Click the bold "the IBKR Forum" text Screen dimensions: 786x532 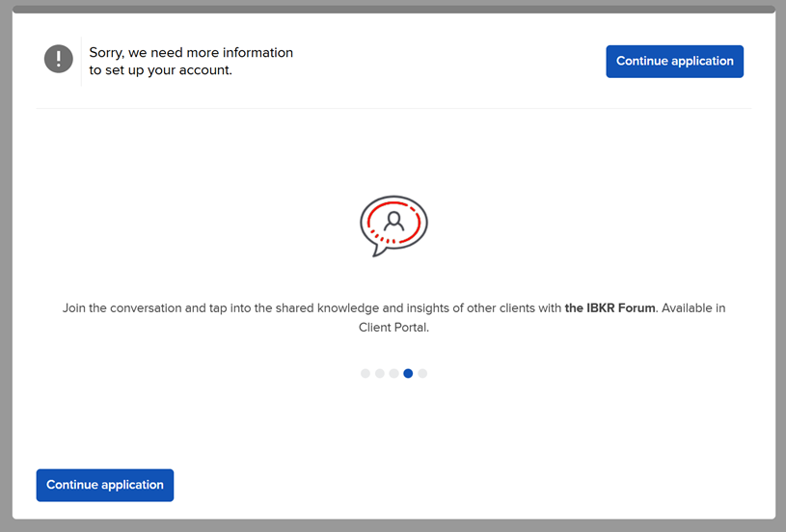(x=610, y=308)
